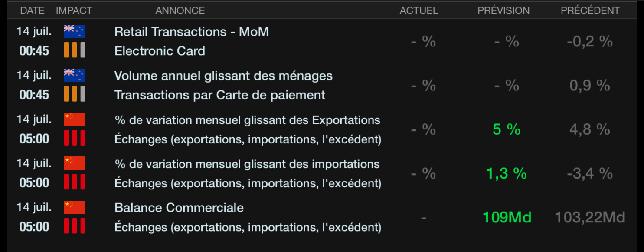Screen dimensions: 644x252
Task: Click New Zealand flag beside Retail Transactions - MoM
Action: (74, 31)
